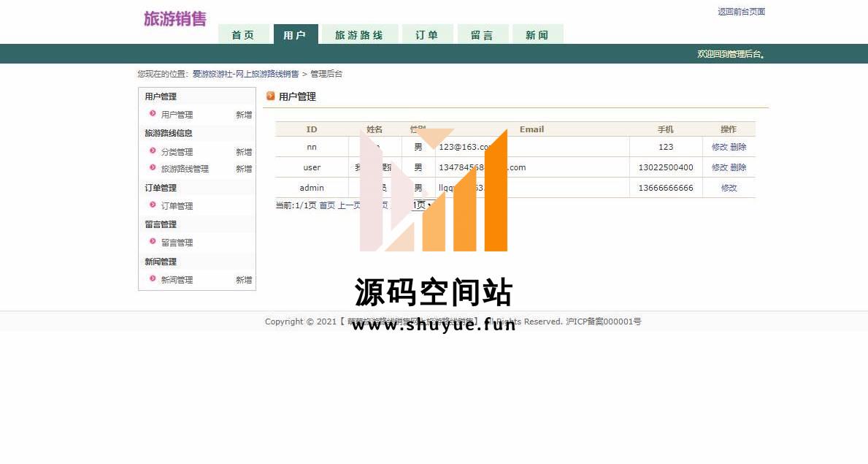Click the 首页 pagination link below table
Viewport: 868px width, 464px height.
point(327,205)
